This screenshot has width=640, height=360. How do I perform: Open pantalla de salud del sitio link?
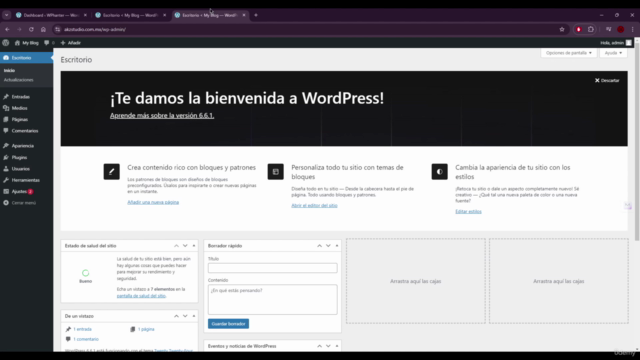(x=141, y=296)
